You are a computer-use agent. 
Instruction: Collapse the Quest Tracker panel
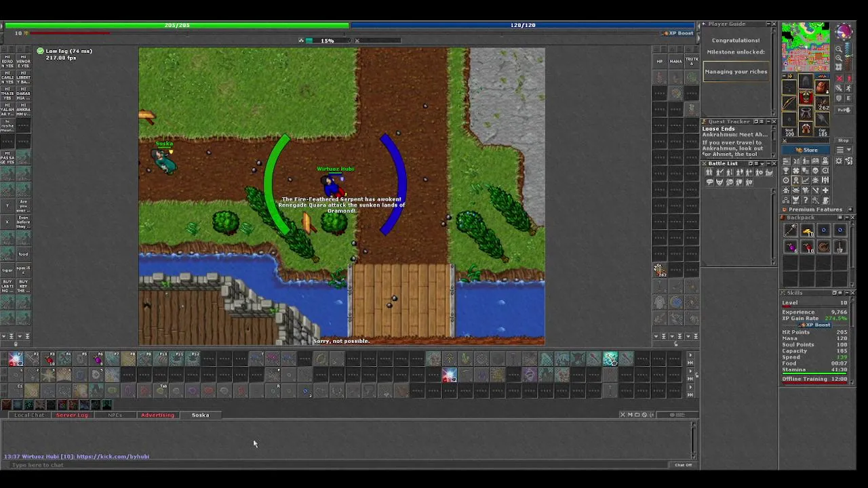tap(768, 121)
